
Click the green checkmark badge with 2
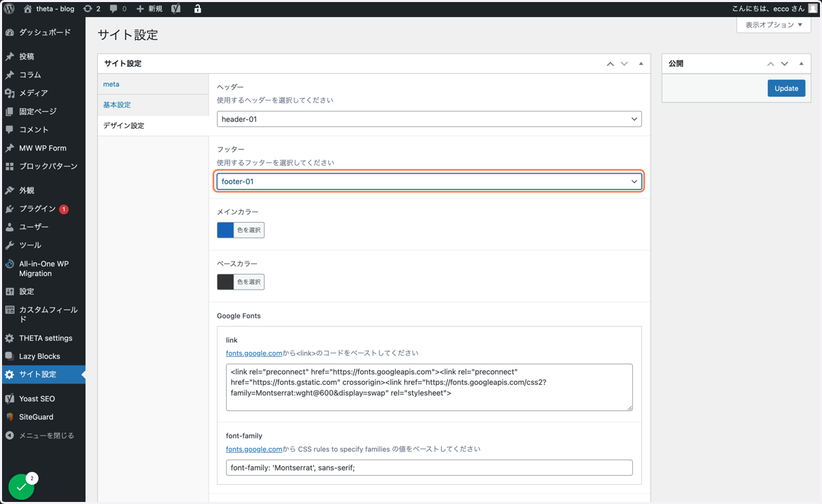click(22, 486)
